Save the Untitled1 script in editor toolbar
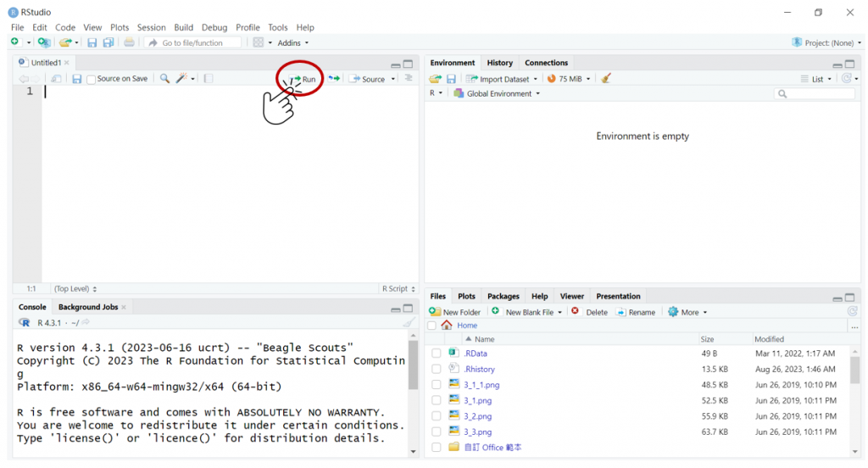This screenshot has width=868, height=468. click(x=77, y=79)
